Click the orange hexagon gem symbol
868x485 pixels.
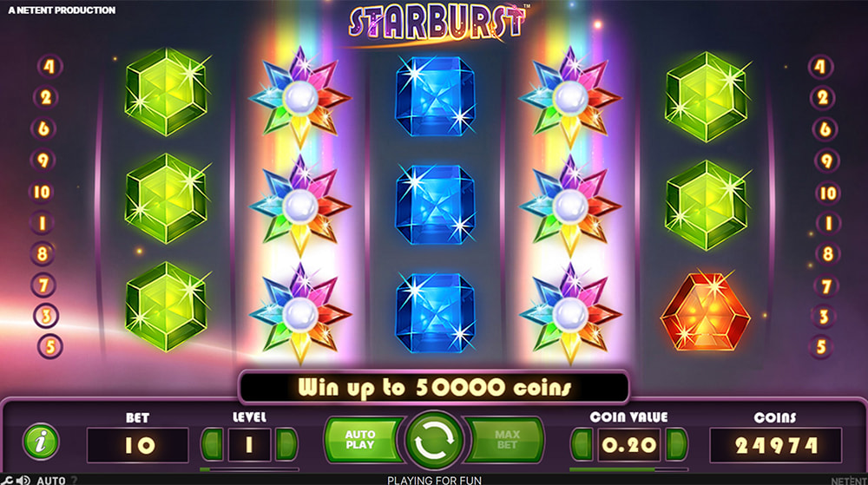705,311
